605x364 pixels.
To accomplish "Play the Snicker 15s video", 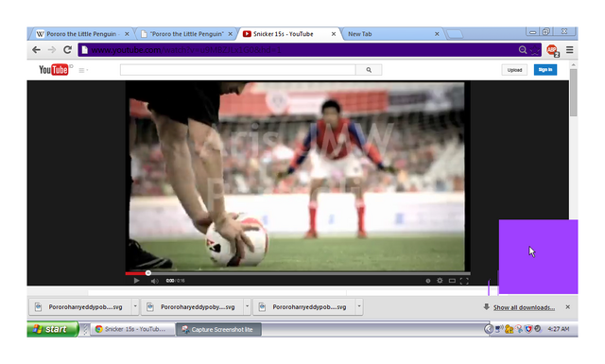I will click(x=136, y=281).
